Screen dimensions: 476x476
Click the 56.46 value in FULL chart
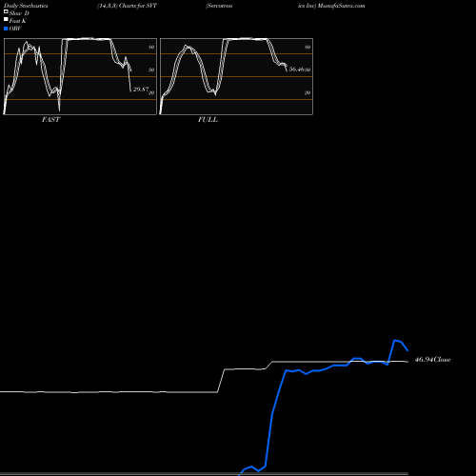[297, 69]
